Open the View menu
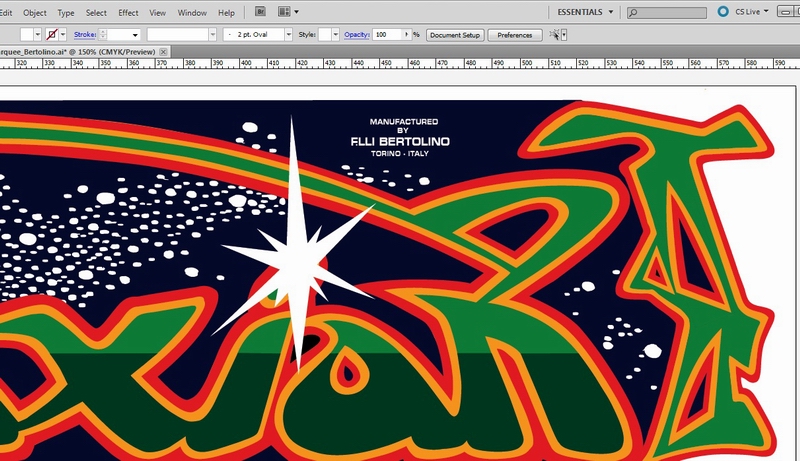 [157, 13]
